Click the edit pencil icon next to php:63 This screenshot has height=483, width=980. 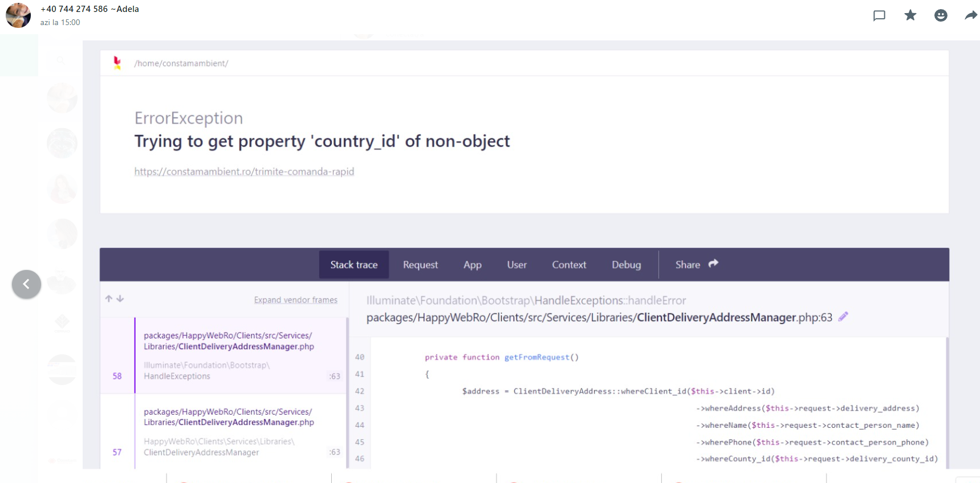843,317
